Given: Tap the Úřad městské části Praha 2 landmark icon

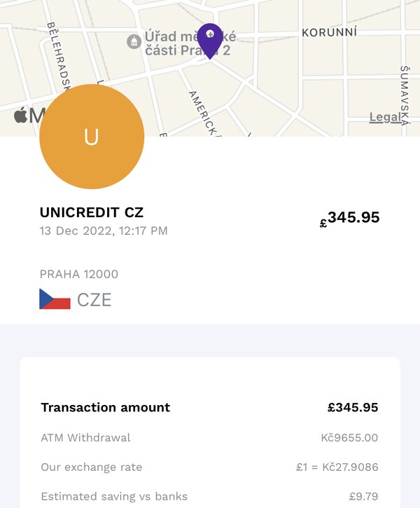Looking at the screenshot, I should pyautogui.click(x=134, y=41).
